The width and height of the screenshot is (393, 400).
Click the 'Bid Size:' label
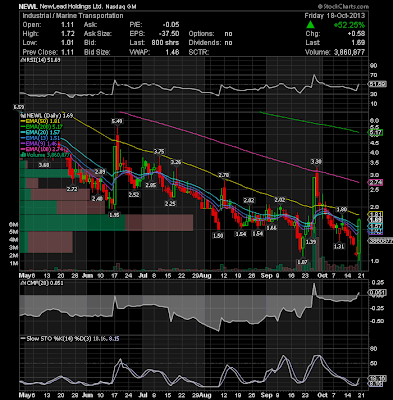tap(97, 52)
